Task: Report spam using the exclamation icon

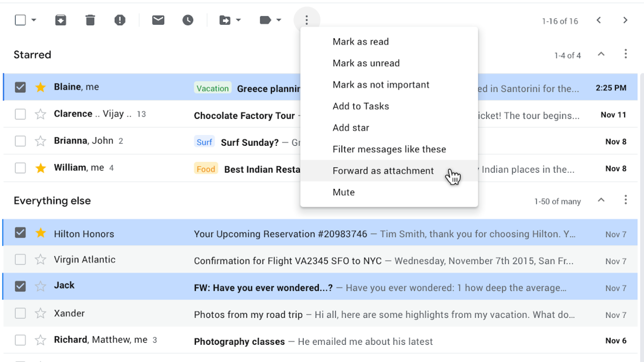Action: pos(120,20)
